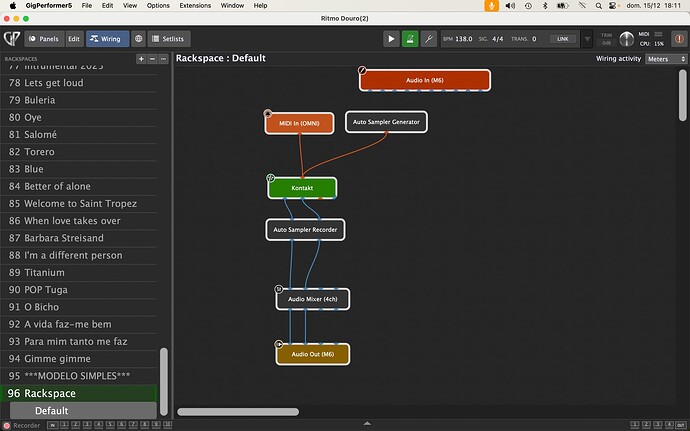Select rackspace 89 Titanium

pyautogui.click(x=79, y=273)
